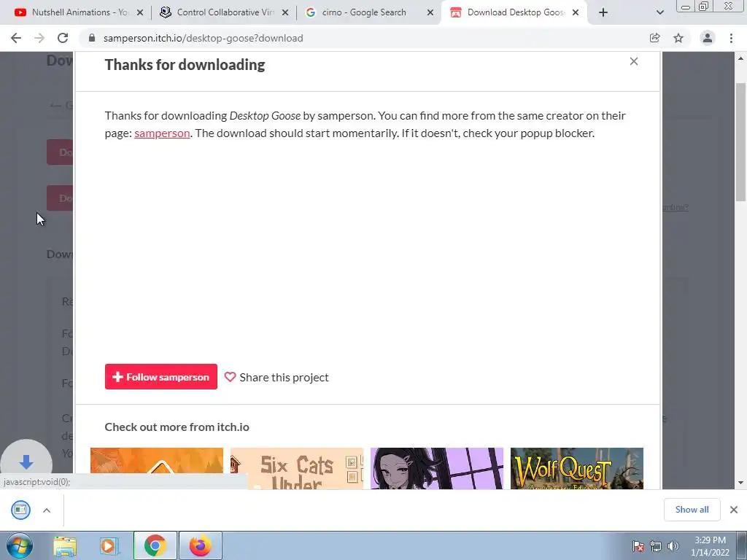Open the Windows Start menu
This screenshot has height=560, width=747.
(x=19, y=545)
